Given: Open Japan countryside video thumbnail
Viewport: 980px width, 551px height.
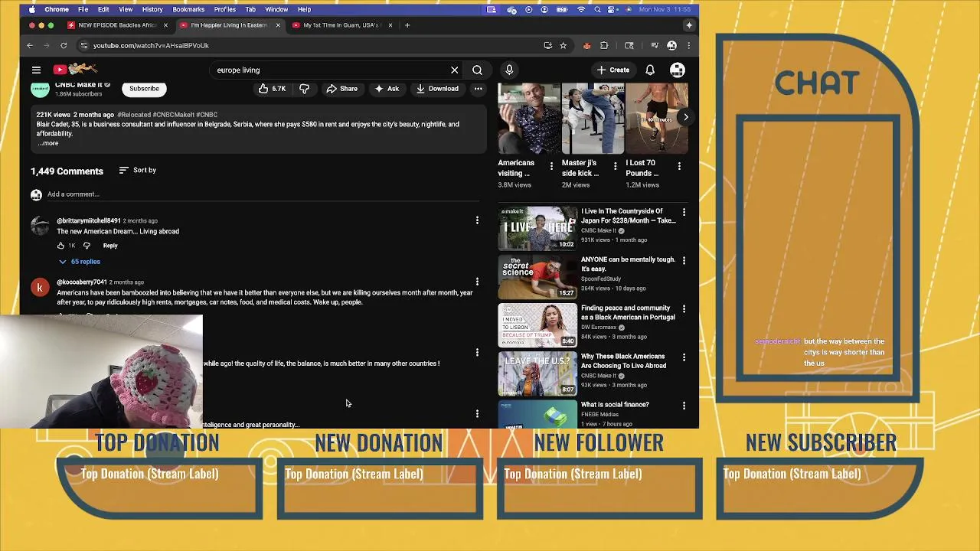Looking at the screenshot, I should coord(537,228).
